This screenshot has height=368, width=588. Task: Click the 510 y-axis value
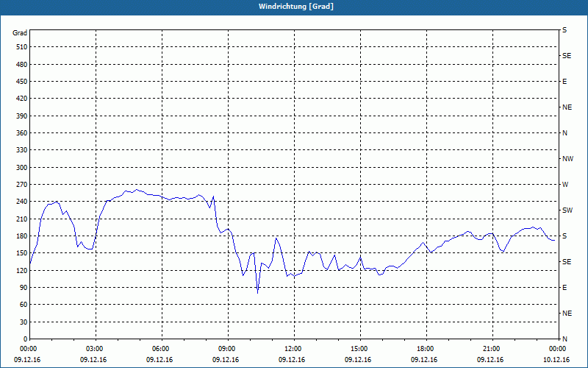22,47
